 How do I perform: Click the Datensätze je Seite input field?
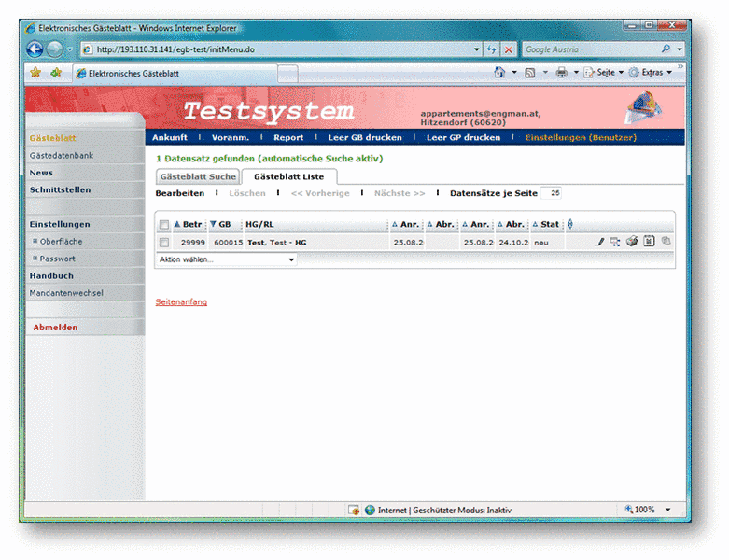click(x=553, y=193)
